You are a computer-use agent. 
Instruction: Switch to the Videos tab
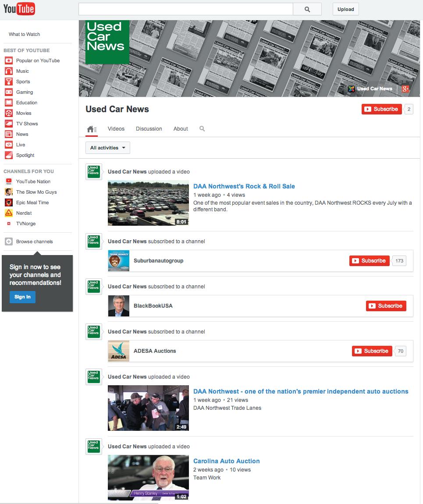(x=116, y=128)
